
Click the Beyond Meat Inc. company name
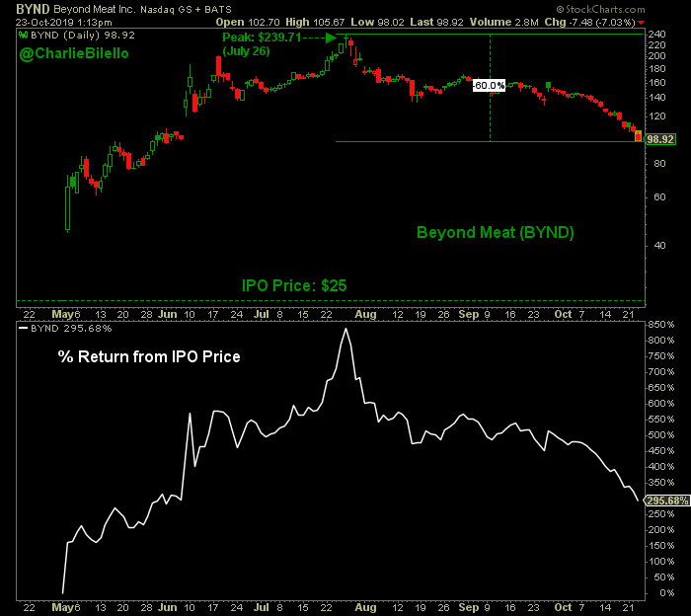pyautogui.click(x=95, y=9)
